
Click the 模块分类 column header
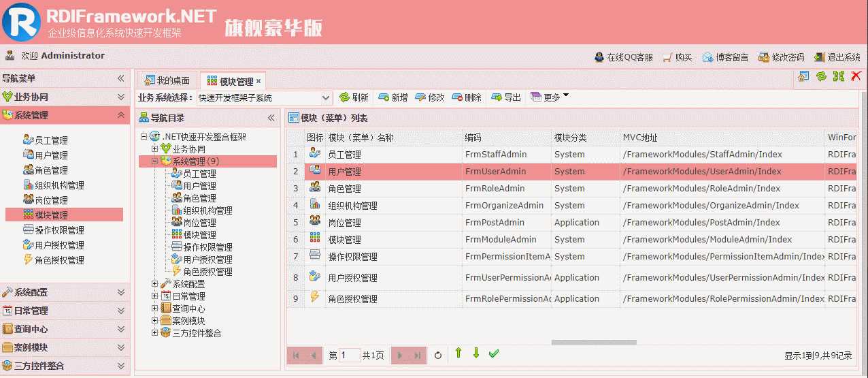pos(586,138)
